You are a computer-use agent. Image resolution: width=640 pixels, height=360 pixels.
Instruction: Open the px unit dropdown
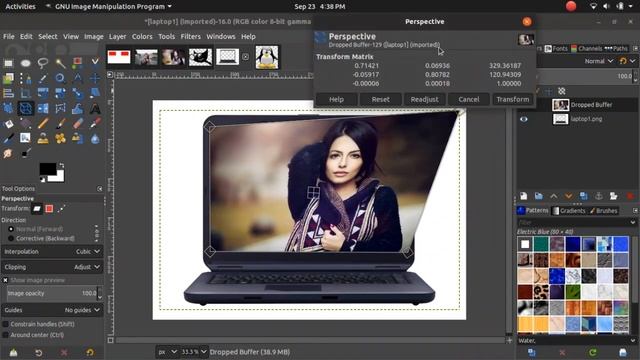click(x=167, y=352)
